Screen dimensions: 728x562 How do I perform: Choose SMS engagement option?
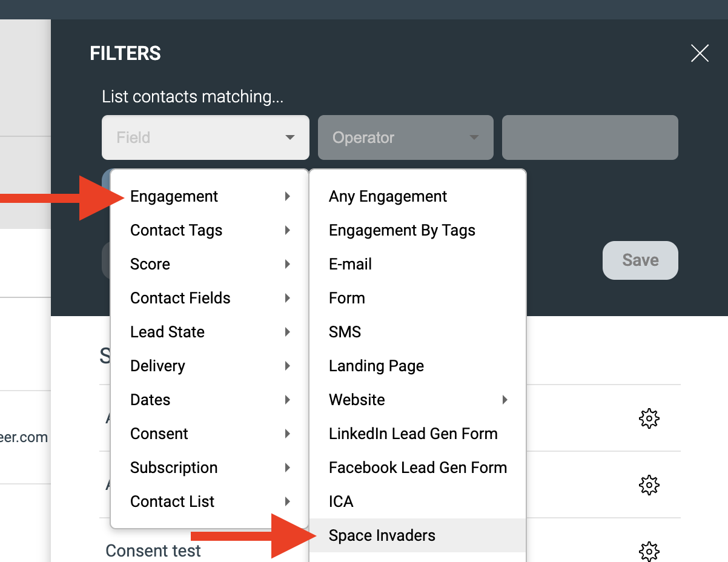[x=418, y=332]
